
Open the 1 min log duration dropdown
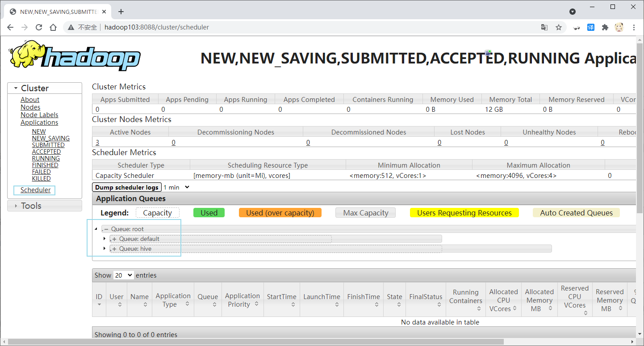coord(177,187)
